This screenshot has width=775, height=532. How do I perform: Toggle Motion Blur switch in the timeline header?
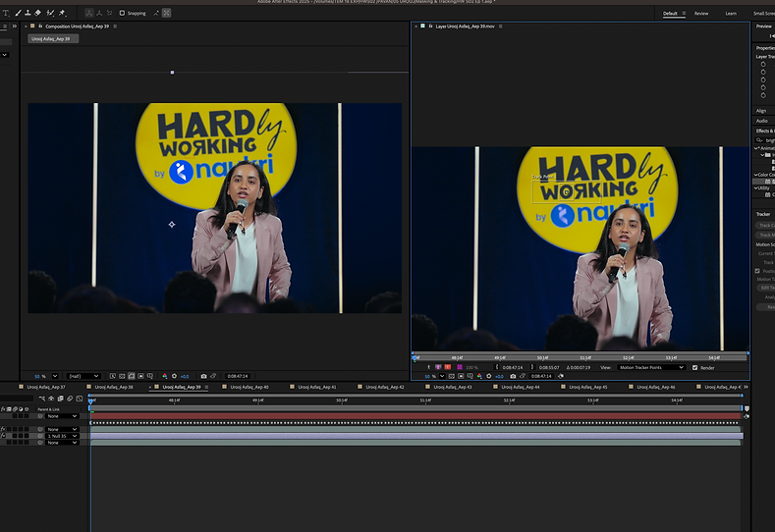coord(70,399)
